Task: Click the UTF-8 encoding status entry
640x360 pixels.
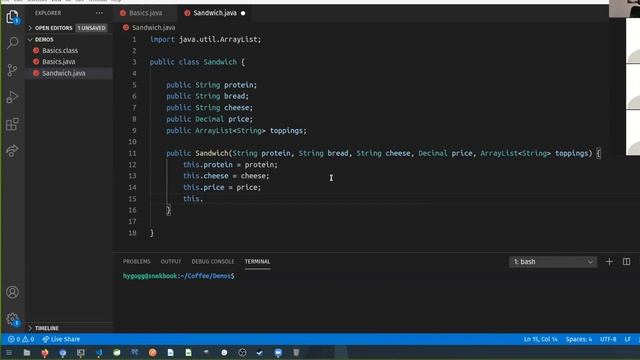Action: pyautogui.click(x=608, y=339)
